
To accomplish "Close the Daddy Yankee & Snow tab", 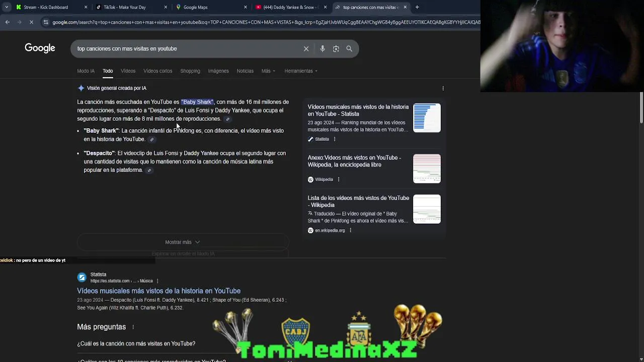I will pyautogui.click(x=325, y=7).
